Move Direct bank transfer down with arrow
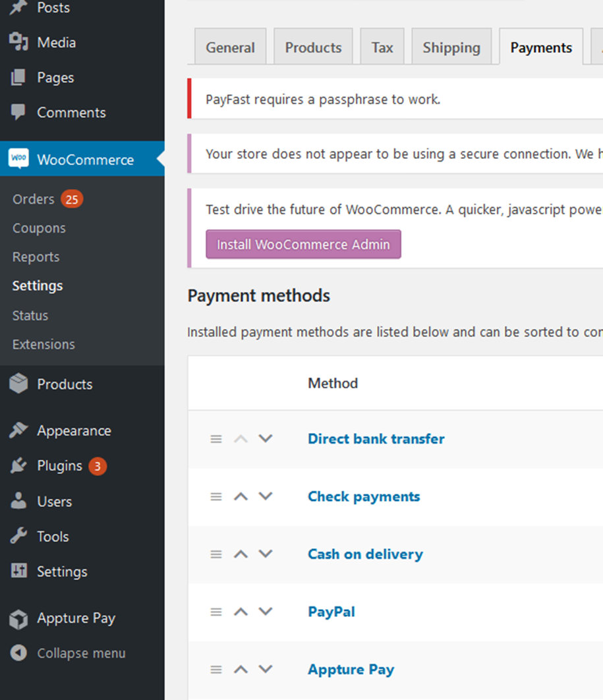The image size is (603, 700). click(266, 438)
